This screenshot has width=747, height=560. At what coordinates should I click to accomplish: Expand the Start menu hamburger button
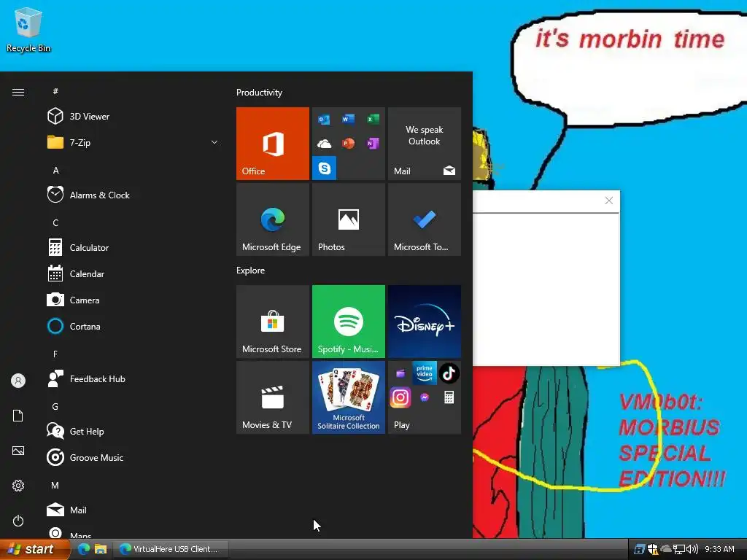pyautogui.click(x=18, y=92)
